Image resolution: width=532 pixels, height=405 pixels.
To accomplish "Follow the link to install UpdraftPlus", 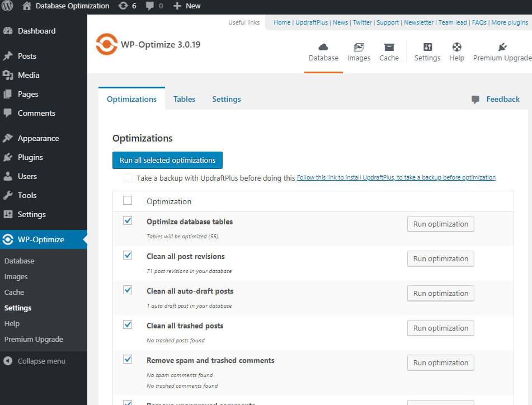I will tap(396, 177).
